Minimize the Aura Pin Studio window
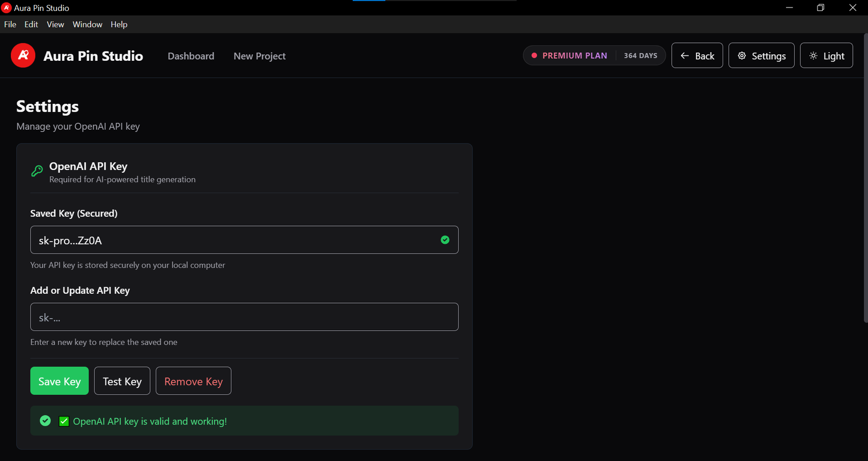 (x=789, y=8)
